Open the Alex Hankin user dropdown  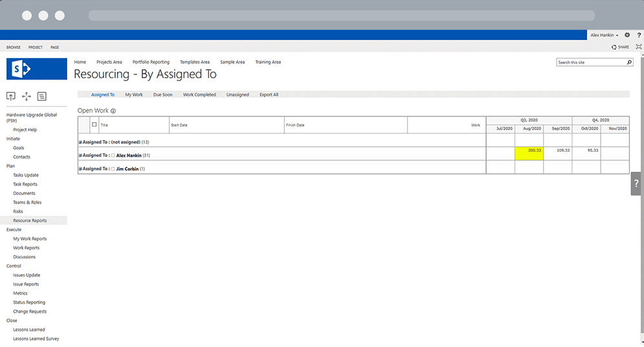(605, 35)
